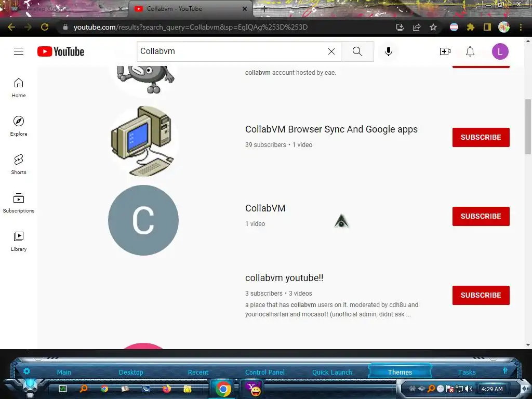Select the Themes dock tab
The image size is (532, 399).
(400, 372)
